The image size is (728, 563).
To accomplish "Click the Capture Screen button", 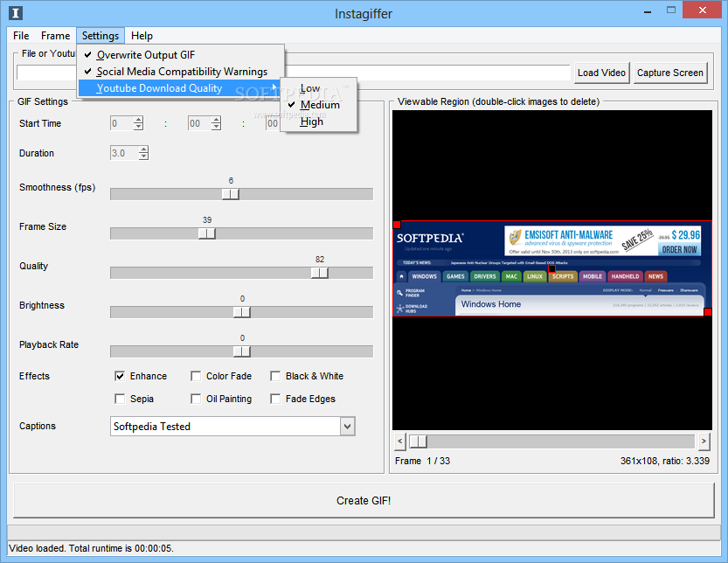I will pos(670,73).
